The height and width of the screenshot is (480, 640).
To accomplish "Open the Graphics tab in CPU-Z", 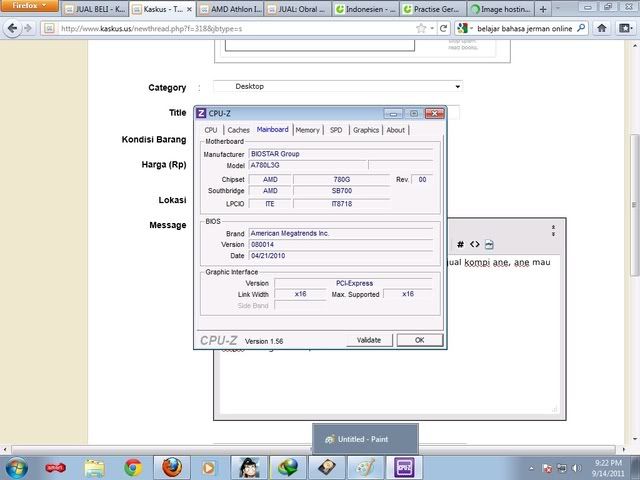I will click(366, 130).
